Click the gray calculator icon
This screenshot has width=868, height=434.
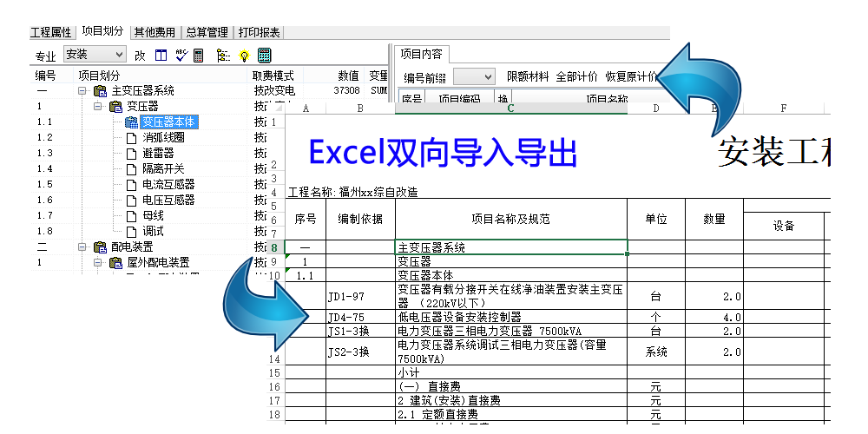(198, 56)
